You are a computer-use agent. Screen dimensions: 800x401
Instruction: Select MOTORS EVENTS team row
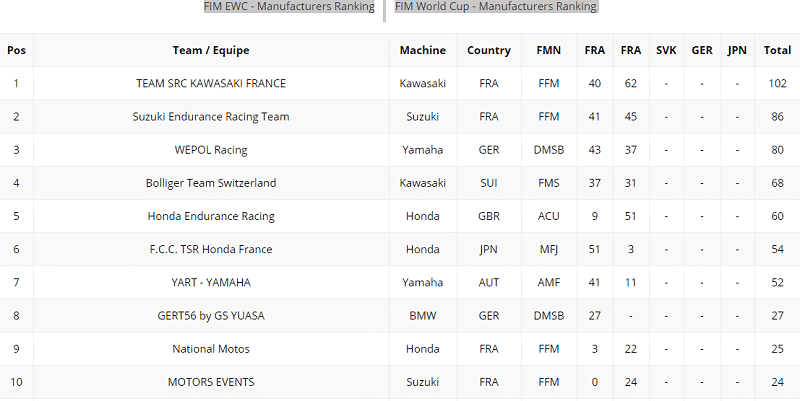click(x=211, y=382)
